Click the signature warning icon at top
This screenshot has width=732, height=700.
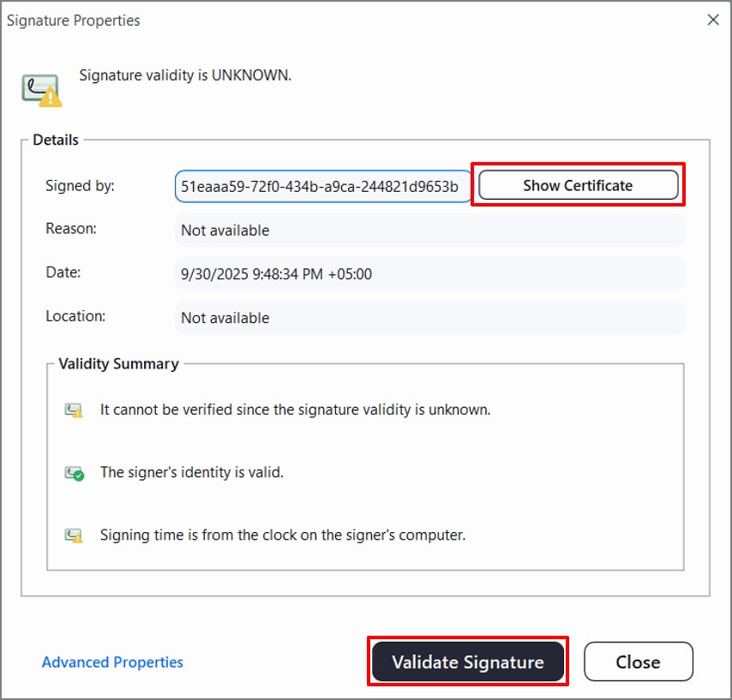coord(41,90)
